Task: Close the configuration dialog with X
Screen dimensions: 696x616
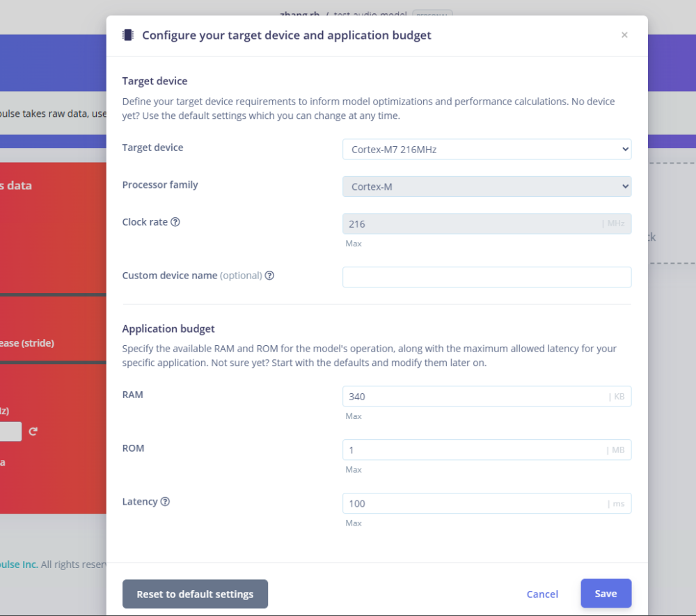Action: [x=624, y=35]
